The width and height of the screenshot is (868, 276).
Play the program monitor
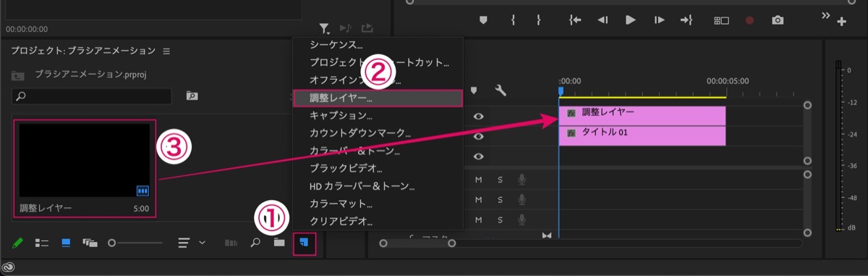click(630, 20)
